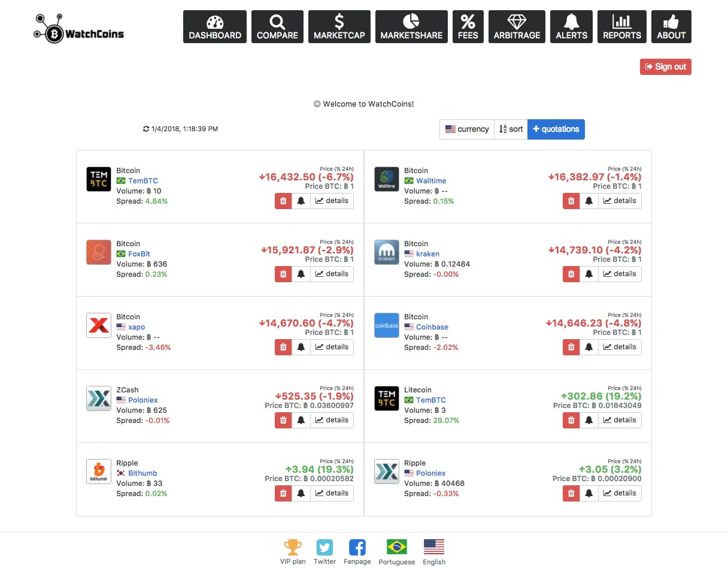The image size is (728, 571).
Task: Open the Twitter page icon
Action: pos(325,547)
